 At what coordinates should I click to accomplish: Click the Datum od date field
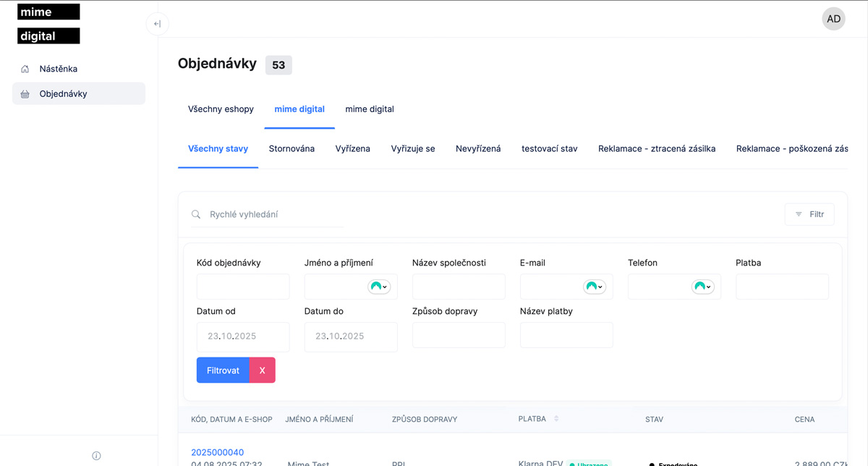243,336
